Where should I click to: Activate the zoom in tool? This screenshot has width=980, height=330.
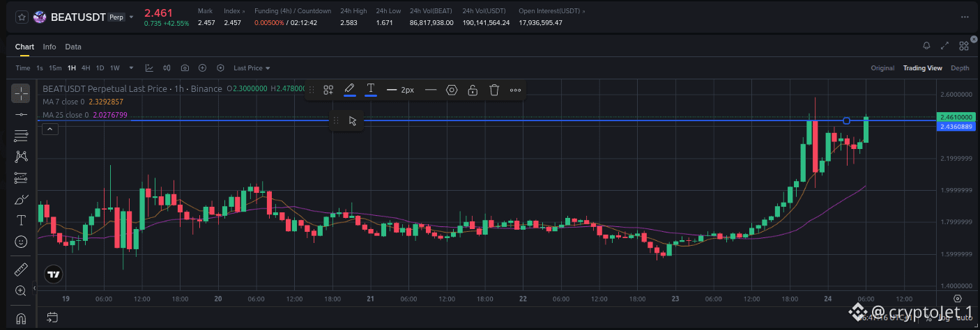[21, 290]
